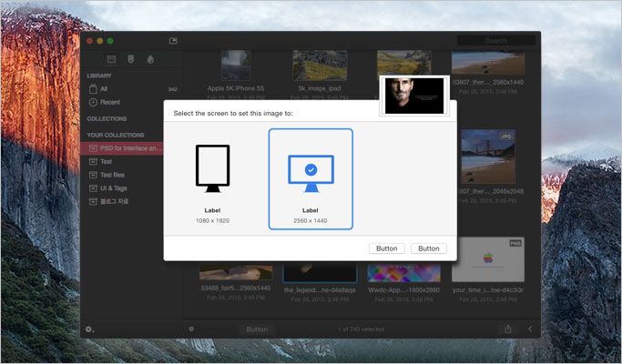The width and height of the screenshot is (622, 364).
Task: Open the All library item
Action: tap(132, 89)
